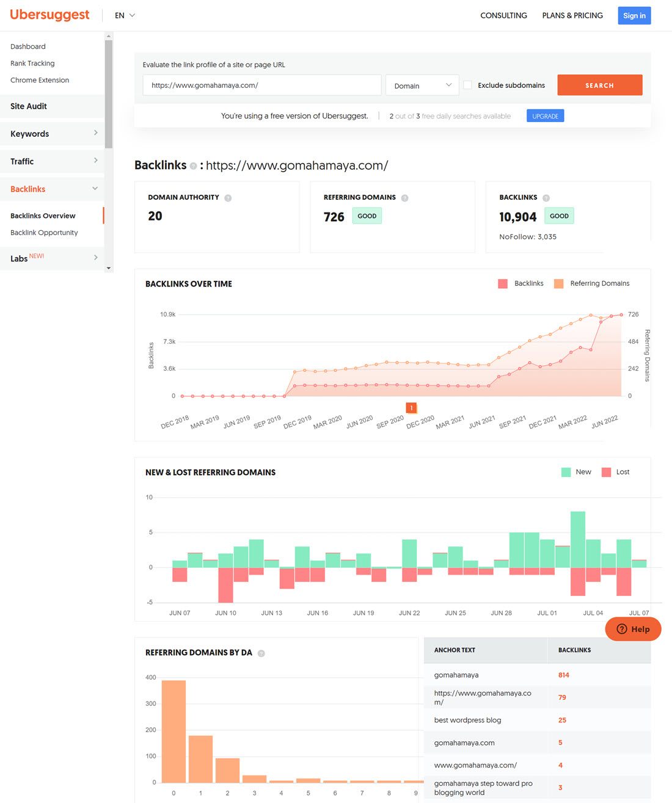
Task: Toggle the Referring Domains legend swatch
Action: [558, 283]
